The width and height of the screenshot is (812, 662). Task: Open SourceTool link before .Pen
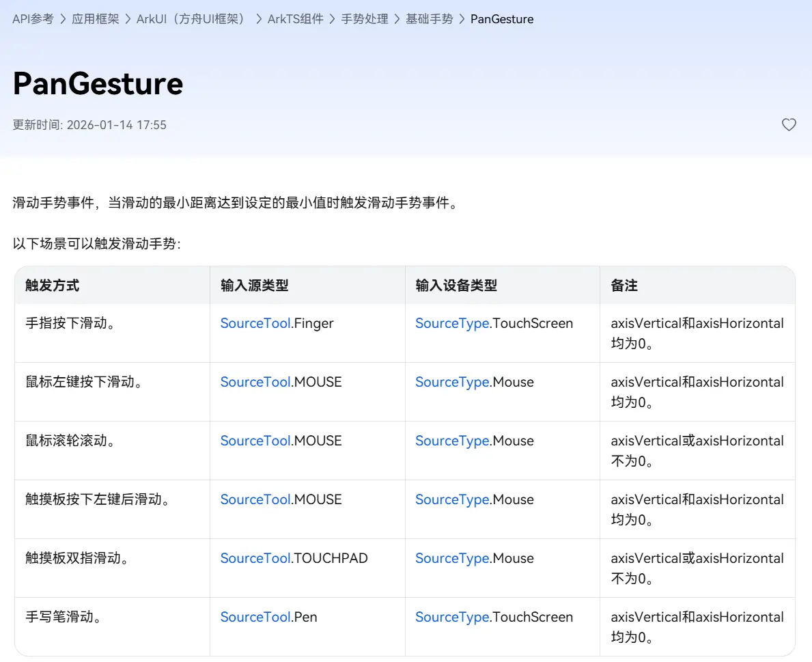[x=255, y=617]
